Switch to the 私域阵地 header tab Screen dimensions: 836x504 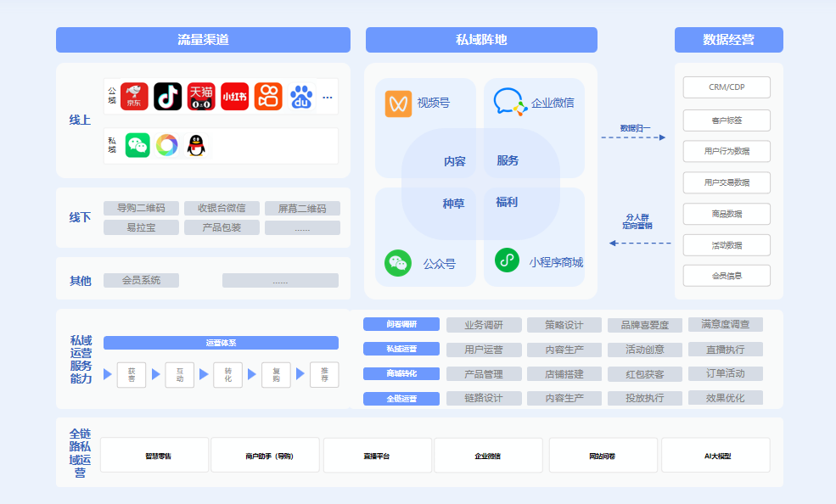point(481,39)
